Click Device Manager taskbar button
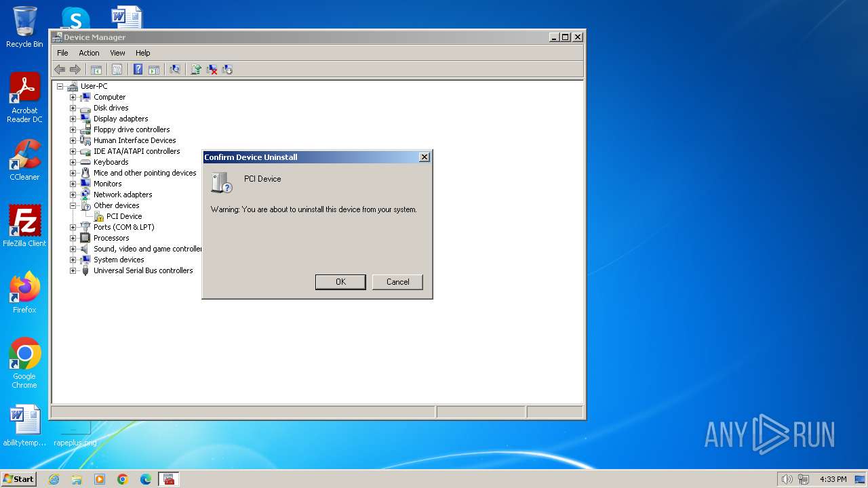Image resolution: width=868 pixels, height=488 pixels. point(168,479)
